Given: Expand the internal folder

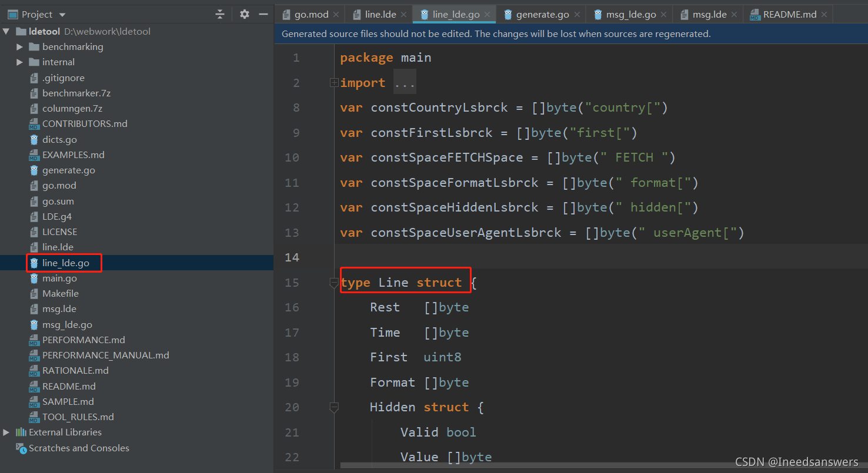Looking at the screenshot, I should coord(19,62).
